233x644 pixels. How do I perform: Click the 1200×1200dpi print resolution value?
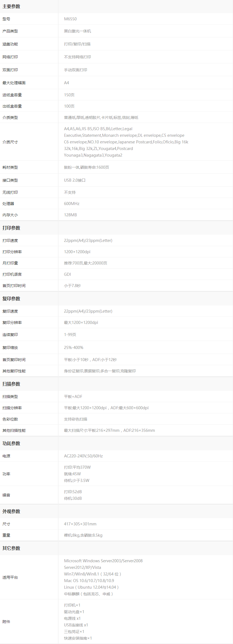tap(77, 252)
